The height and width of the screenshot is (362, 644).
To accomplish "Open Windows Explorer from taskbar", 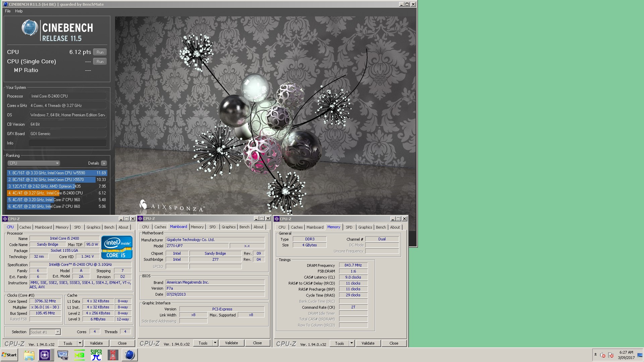I will [x=29, y=355].
